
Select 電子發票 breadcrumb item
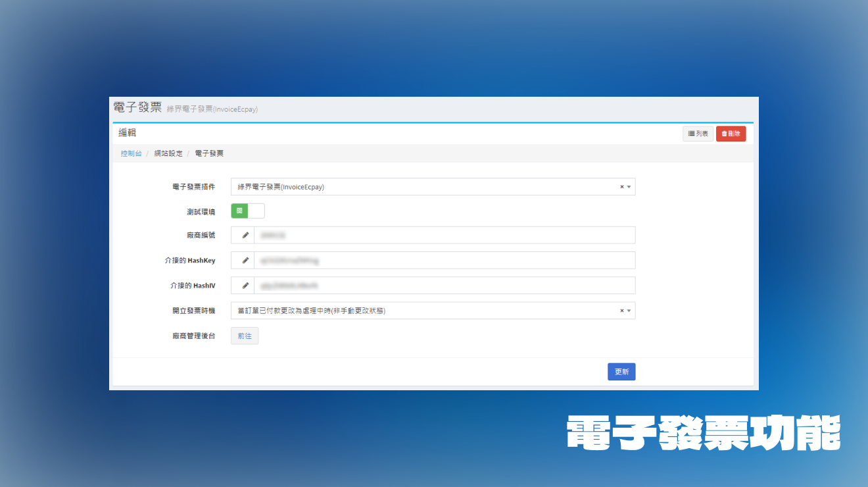click(x=209, y=153)
